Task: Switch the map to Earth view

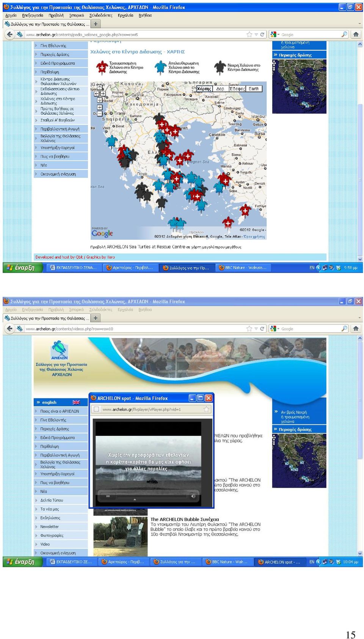Action: point(254,89)
